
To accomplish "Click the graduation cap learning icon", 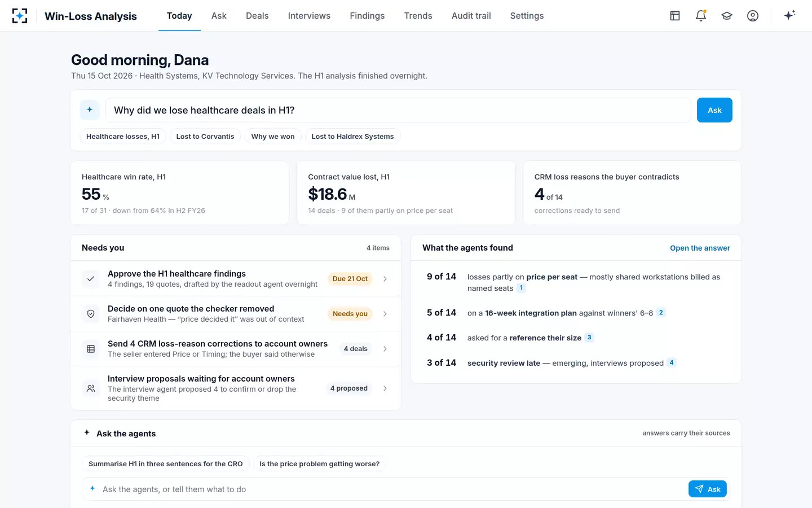I will click(727, 16).
